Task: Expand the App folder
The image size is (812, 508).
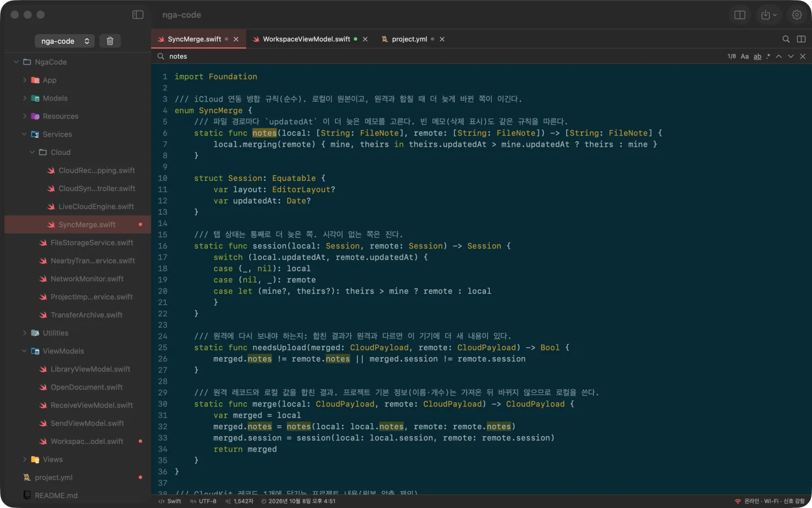Action: 24,80
